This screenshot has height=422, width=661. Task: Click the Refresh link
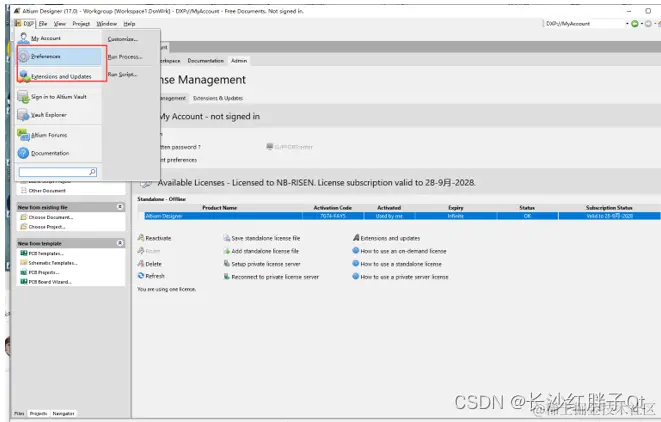(x=155, y=276)
